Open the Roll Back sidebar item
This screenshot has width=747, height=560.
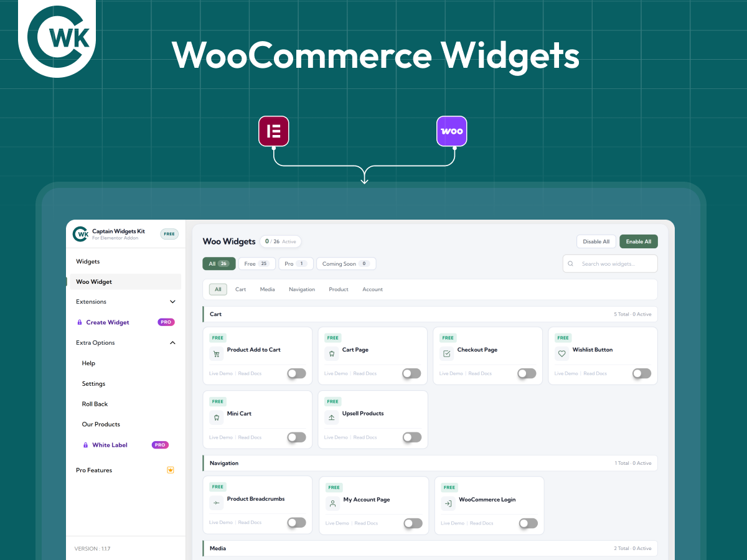tap(95, 404)
